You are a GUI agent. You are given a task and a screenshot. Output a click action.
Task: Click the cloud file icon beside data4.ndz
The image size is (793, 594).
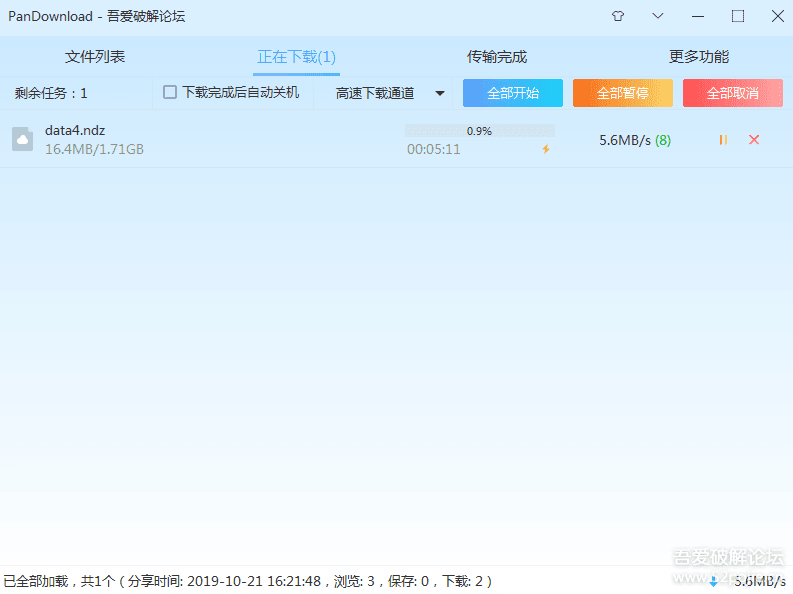22,139
